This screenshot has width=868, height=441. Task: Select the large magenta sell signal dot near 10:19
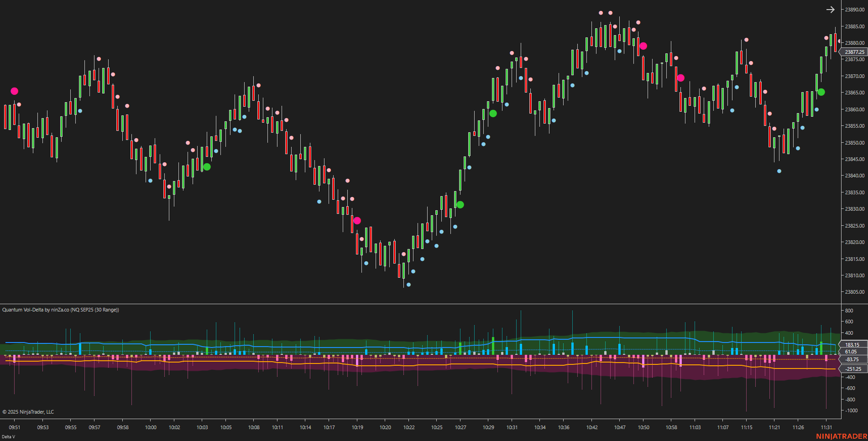coord(358,220)
